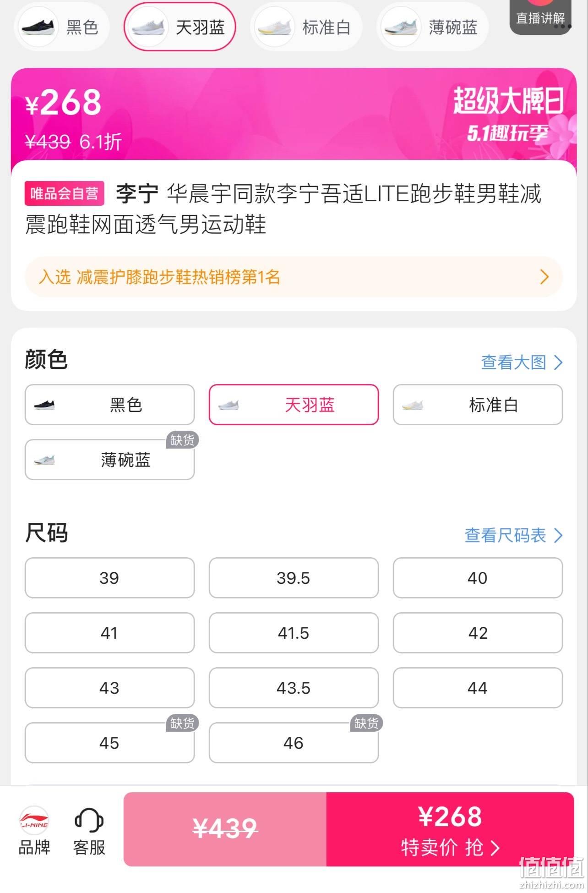The width and height of the screenshot is (588, 893).
Task: Select shoe size 39.5
Action: point(294,578)
